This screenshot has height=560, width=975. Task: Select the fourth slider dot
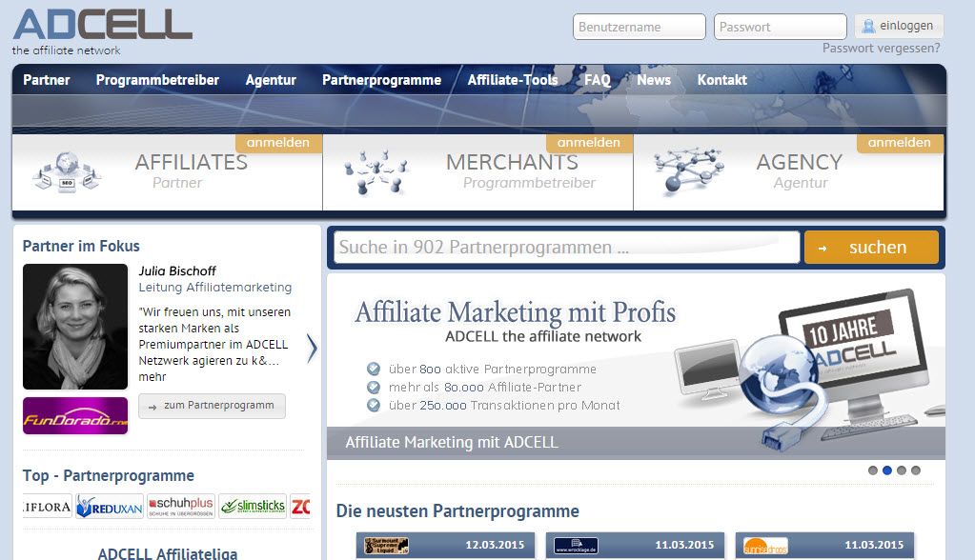pyautogui.click(x=916, y=470)
